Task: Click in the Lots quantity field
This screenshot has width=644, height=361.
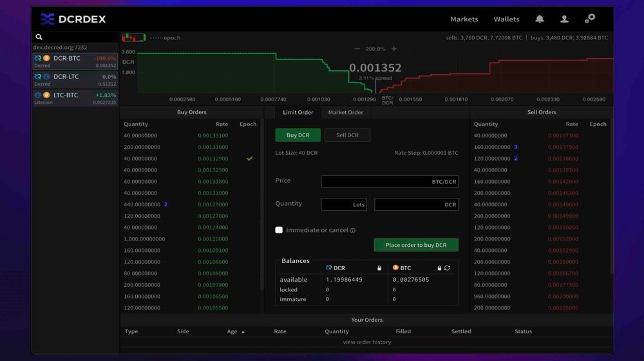Action: pyautogui.click(x=344, y=204)
